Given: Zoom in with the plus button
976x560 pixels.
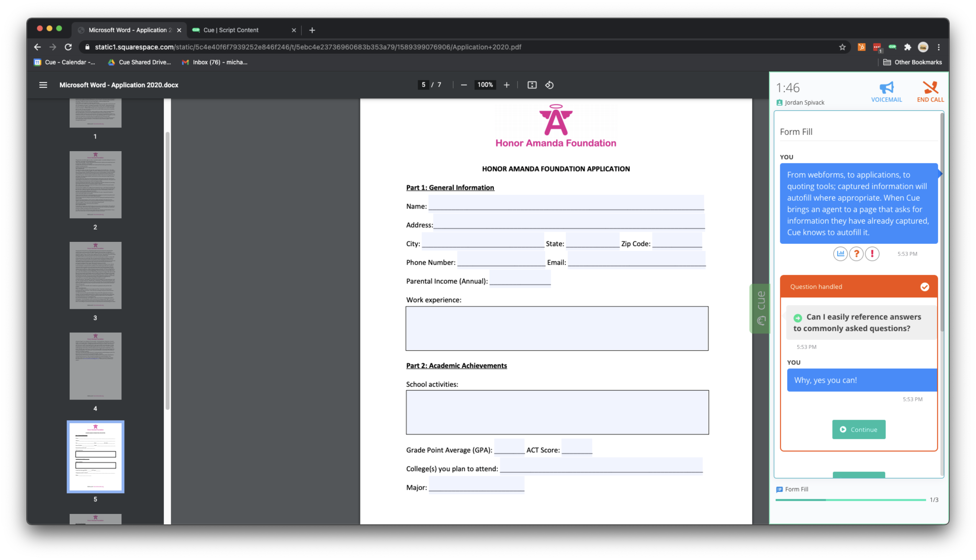Looking at the screenshot, I should 506,85.
